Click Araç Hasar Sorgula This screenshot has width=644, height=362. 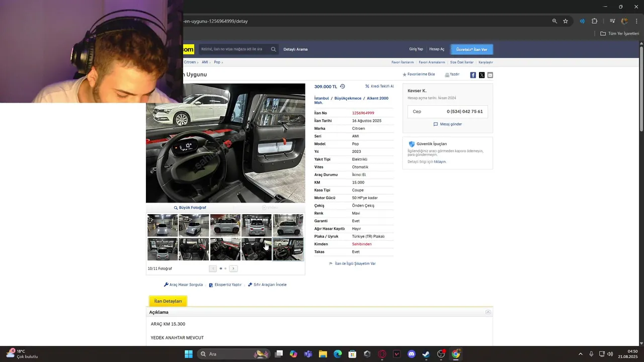coord(184,285)
